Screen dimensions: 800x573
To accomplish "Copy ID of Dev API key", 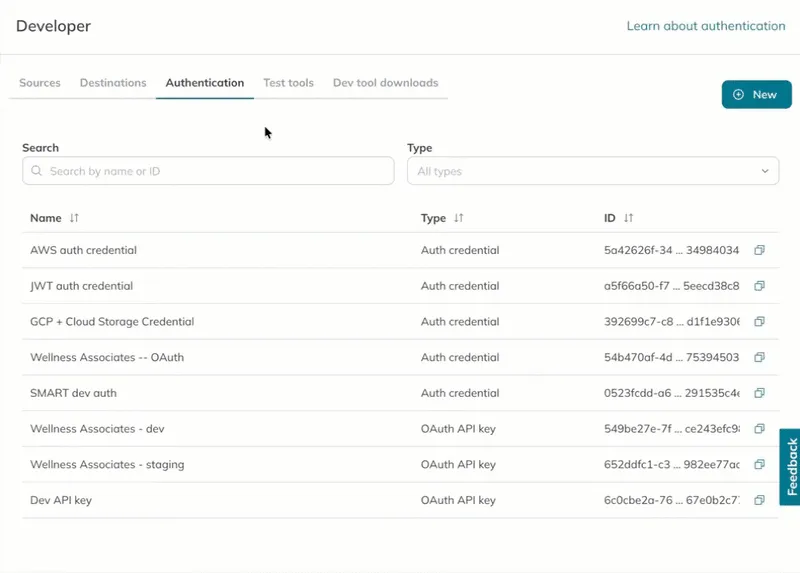I will pyautogui.click(x=759, y=500).
